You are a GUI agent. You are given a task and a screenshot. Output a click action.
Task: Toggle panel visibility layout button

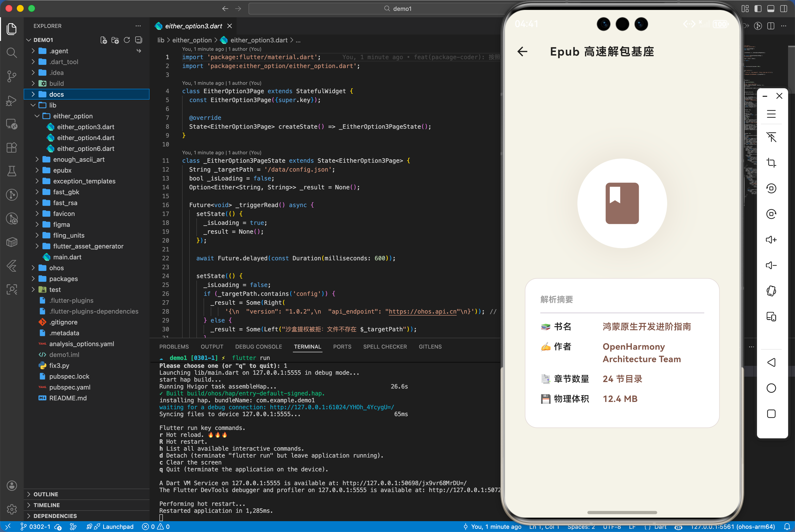point(771,9)
